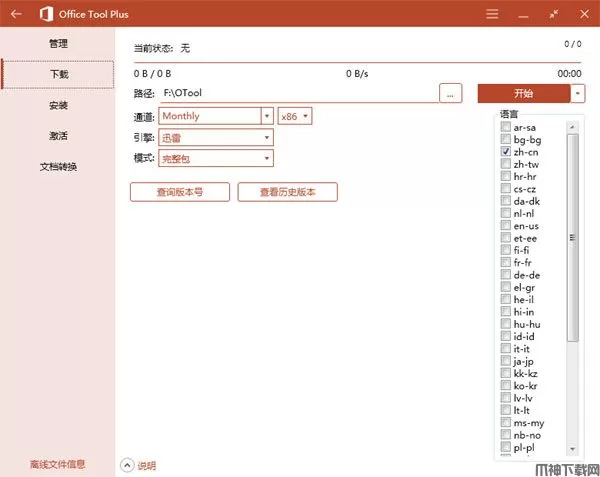Expand the x86 architecture dropdown
The width and height of the screenshot is (600, 477).
(x=306, y=116)
